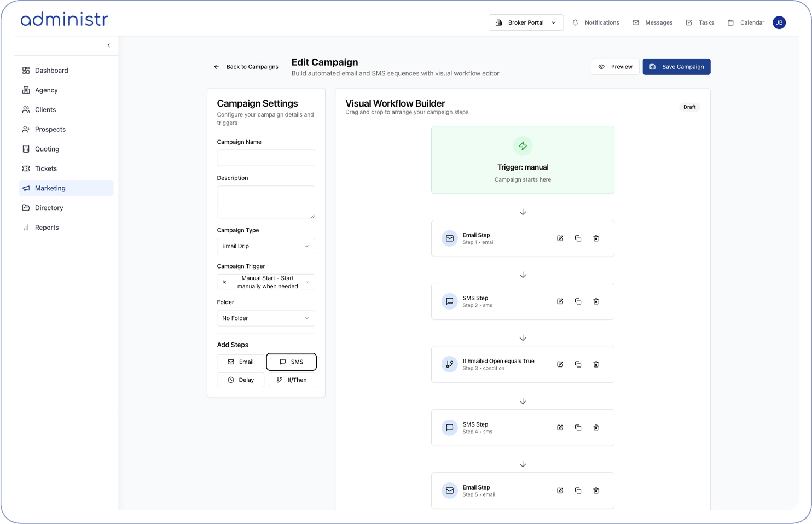Image resolution: width=812 pixels, height=524 pixels.
Task: Delete the If Emailed Open condition step
Action: click(x=596, y=364)
